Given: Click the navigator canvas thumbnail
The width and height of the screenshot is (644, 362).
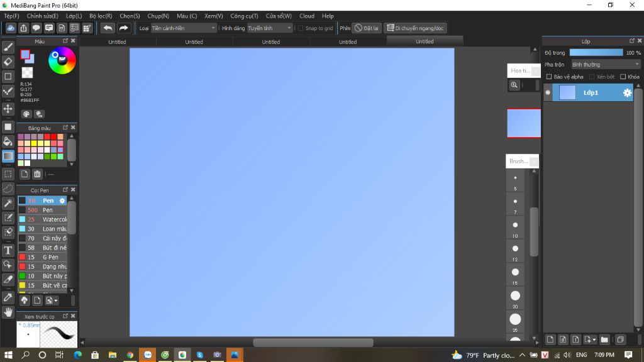Looking at the screenshot, I should [x=524, y=123].
